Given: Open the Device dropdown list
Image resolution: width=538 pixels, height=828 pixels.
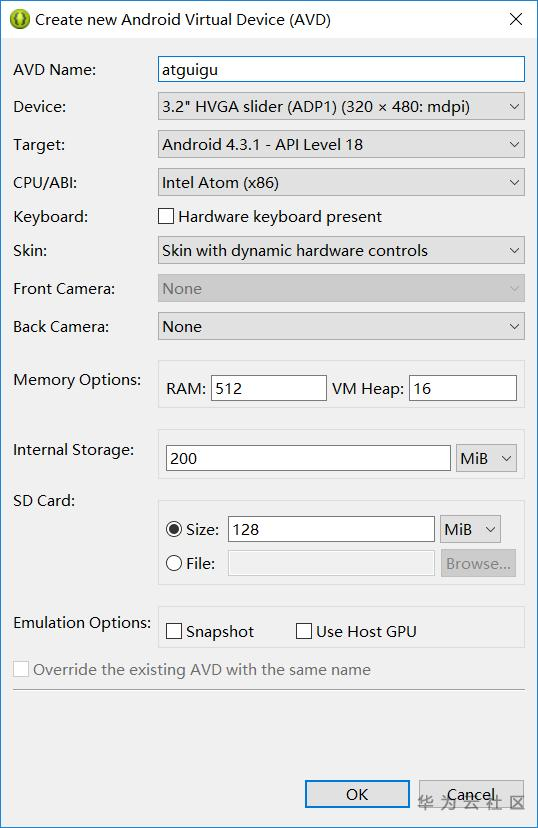Looking at the screenshot, I should (341, 107).
